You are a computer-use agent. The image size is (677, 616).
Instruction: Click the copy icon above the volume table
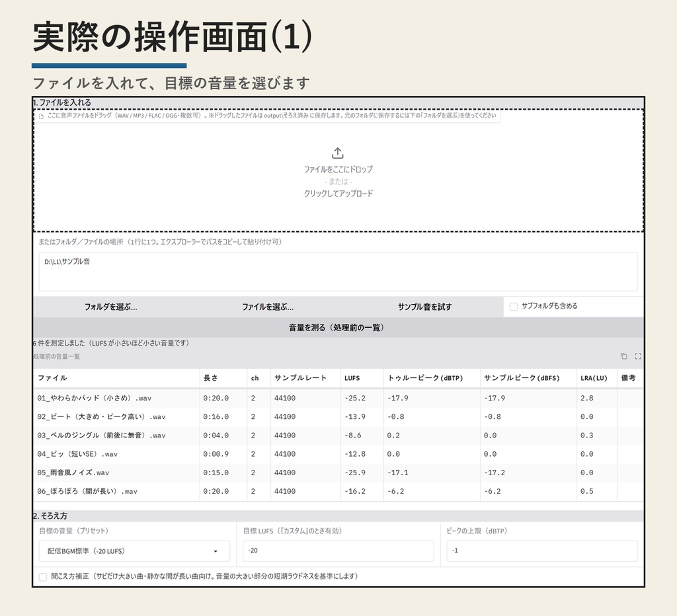tap(624, 356)
